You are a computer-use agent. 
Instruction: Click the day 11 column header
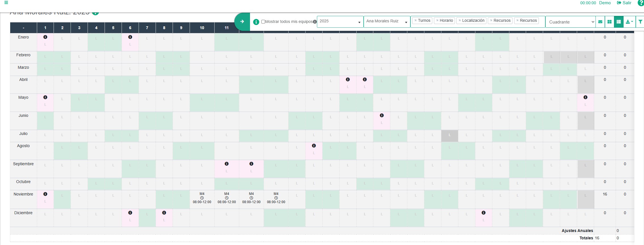pos(226,28)
